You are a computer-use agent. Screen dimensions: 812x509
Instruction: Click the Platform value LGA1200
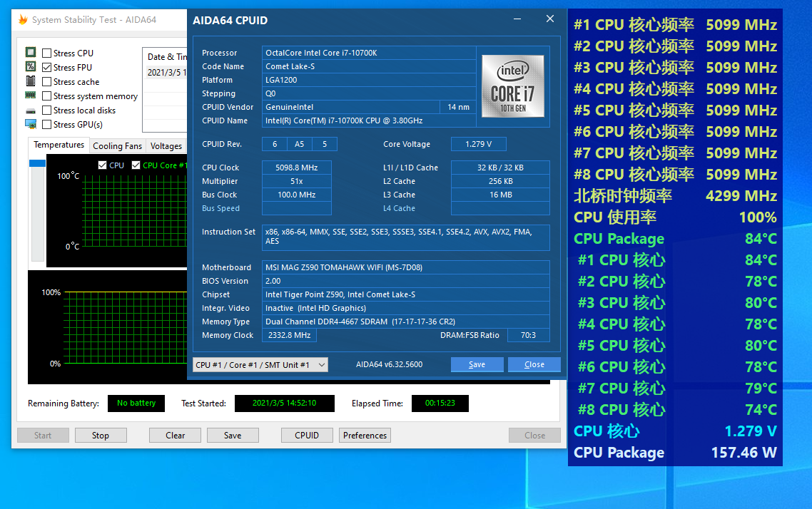tap(369, 80)
